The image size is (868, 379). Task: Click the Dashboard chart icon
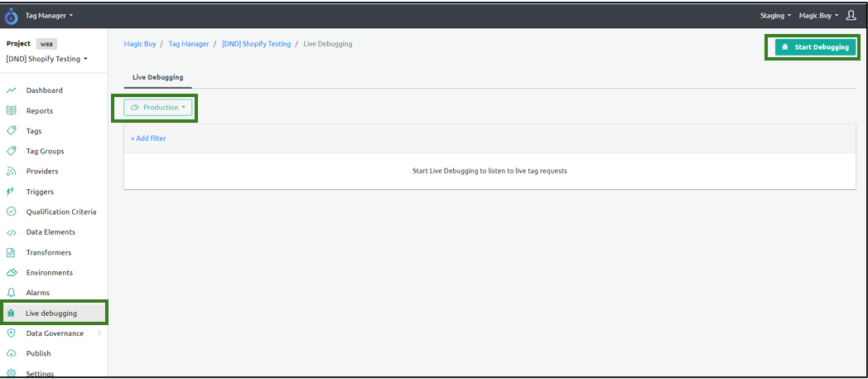coord(11,90)
